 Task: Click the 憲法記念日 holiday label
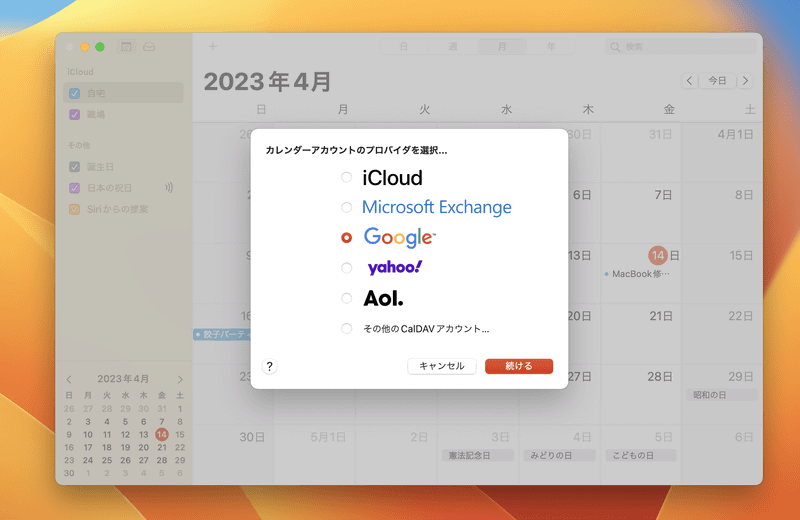[478, 455]
